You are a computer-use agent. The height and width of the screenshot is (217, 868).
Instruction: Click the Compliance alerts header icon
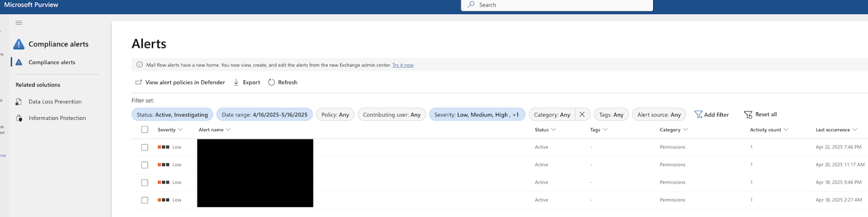pos(19,44)
